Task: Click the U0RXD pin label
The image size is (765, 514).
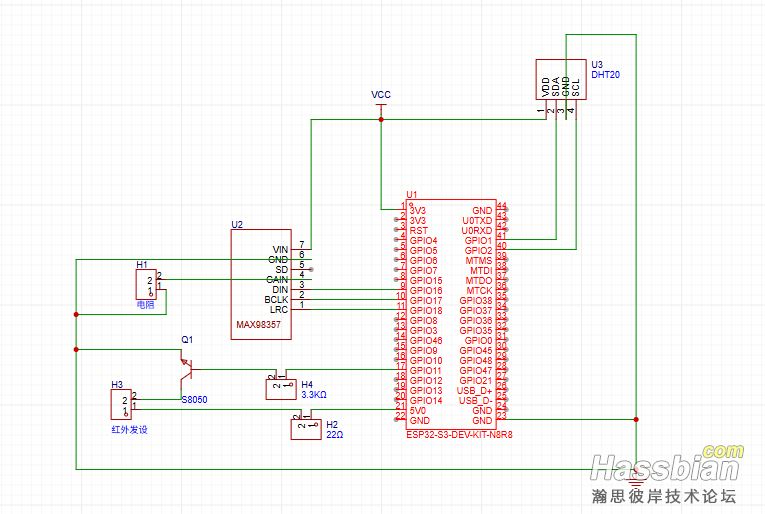Action: (x=477, y=231)
